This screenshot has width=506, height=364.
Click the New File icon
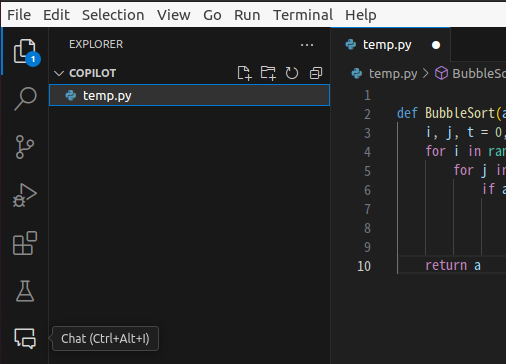(244, 73)
